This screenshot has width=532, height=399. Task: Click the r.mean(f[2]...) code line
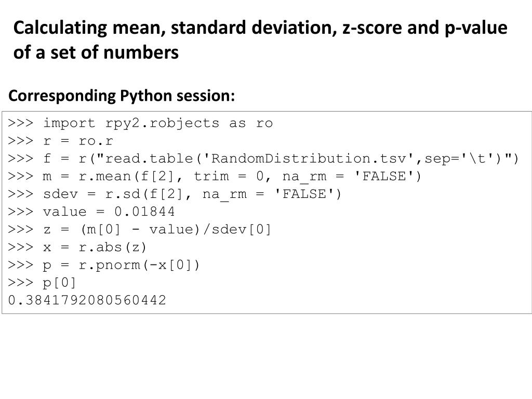point(215,177)
